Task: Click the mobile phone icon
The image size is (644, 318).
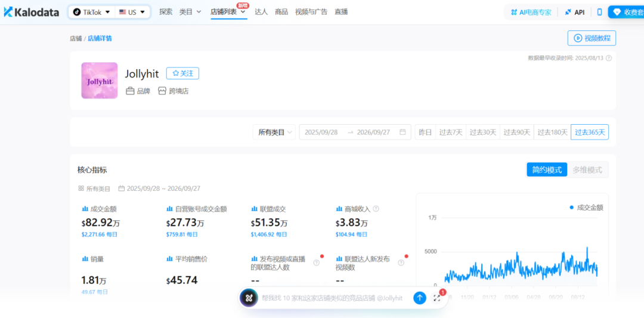Action: [599, 13]
